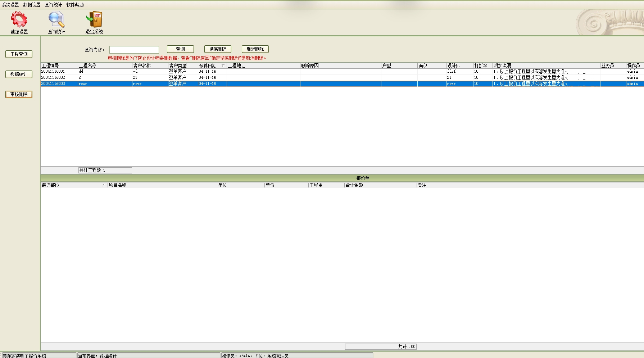644x358 pixels.
Task: Open the 软件帮助 menu
Action: tap(75, 5)
